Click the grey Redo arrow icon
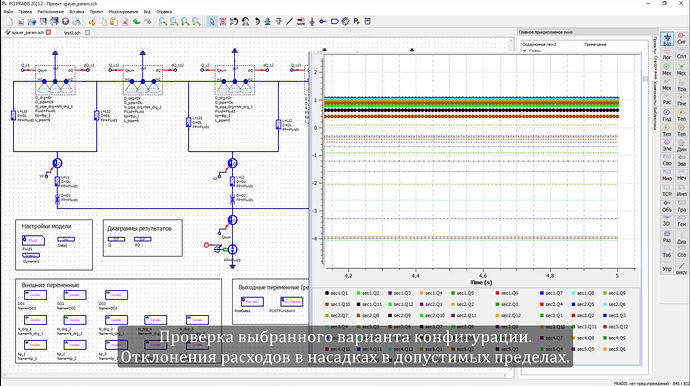This screenshot has height=386, width=690. [147, 21]
